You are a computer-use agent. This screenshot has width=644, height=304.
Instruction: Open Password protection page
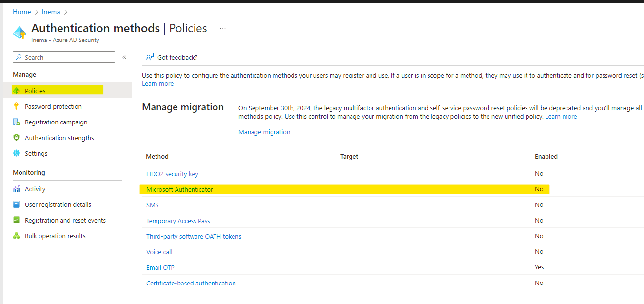coord(53,106)
